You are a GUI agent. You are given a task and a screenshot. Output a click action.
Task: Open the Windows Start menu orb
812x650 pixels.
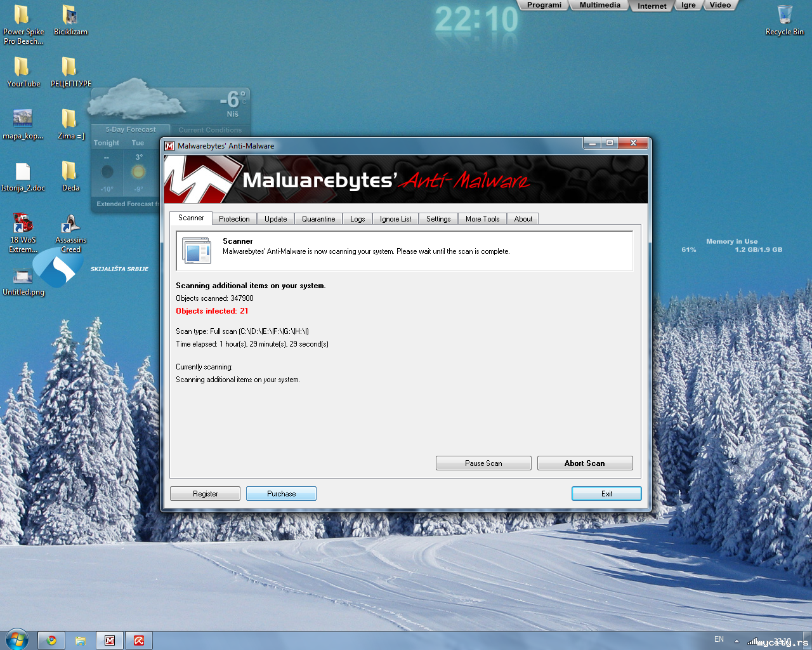tap(17, 639)
